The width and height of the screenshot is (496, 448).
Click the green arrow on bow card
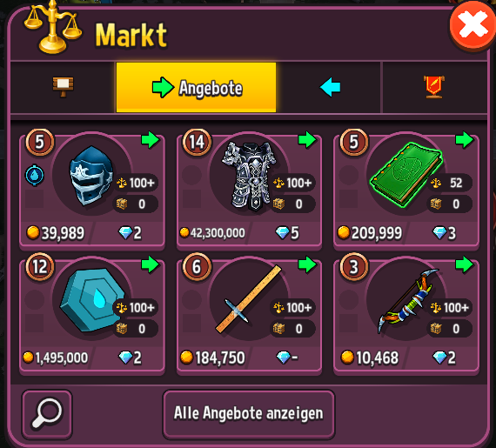click(x=465, y=264)
